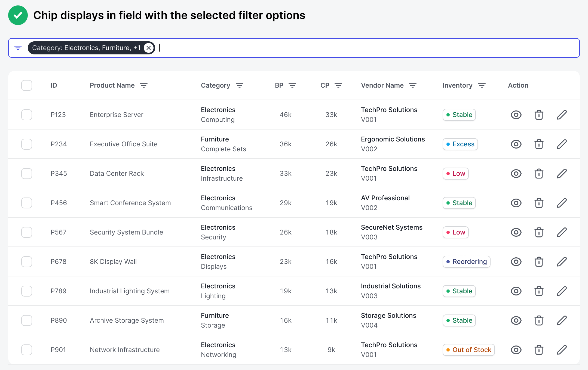View details of Enterprise Server row
588x370 pixels.
516,115
